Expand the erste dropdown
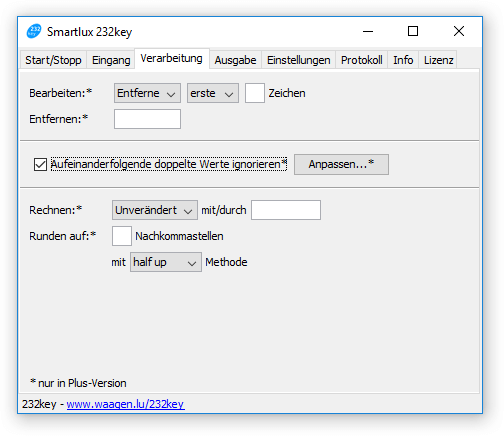This screenshot has width=504, height=436. (213, 93)
